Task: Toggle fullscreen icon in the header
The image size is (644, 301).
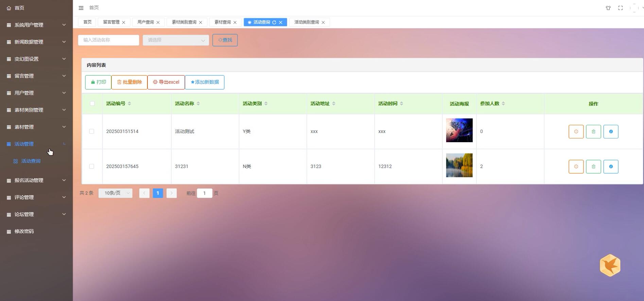Action: pyautogui.click(x=620, y=8)
